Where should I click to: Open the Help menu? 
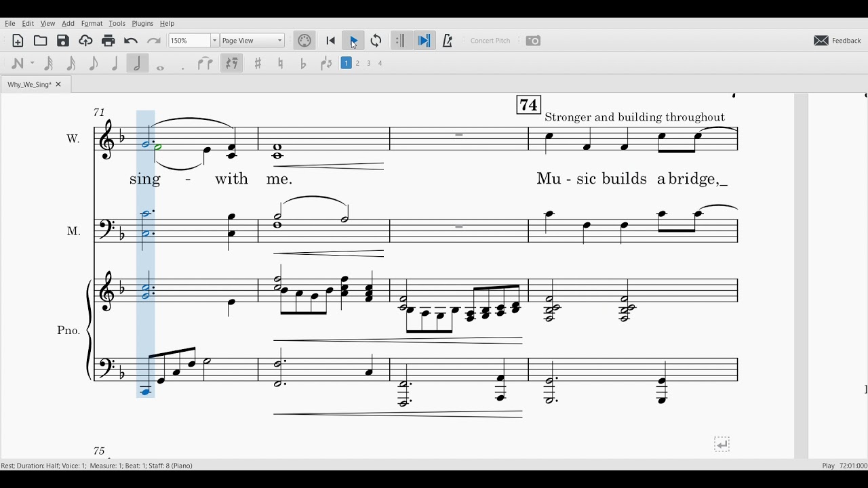(x=167, y=24)
